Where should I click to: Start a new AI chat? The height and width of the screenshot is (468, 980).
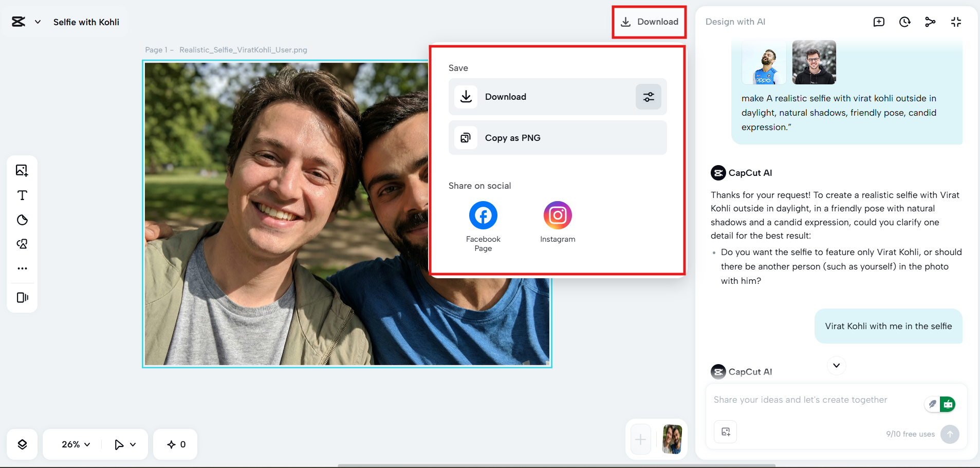(879, 22)
